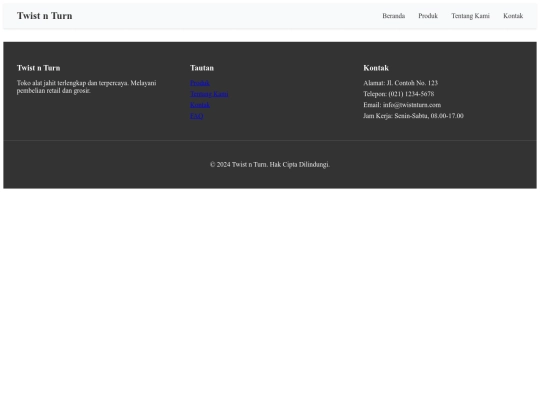Open the Tentang Kami footer link
The height and width of the screenshot is (405, 540).
coord(209,94)
